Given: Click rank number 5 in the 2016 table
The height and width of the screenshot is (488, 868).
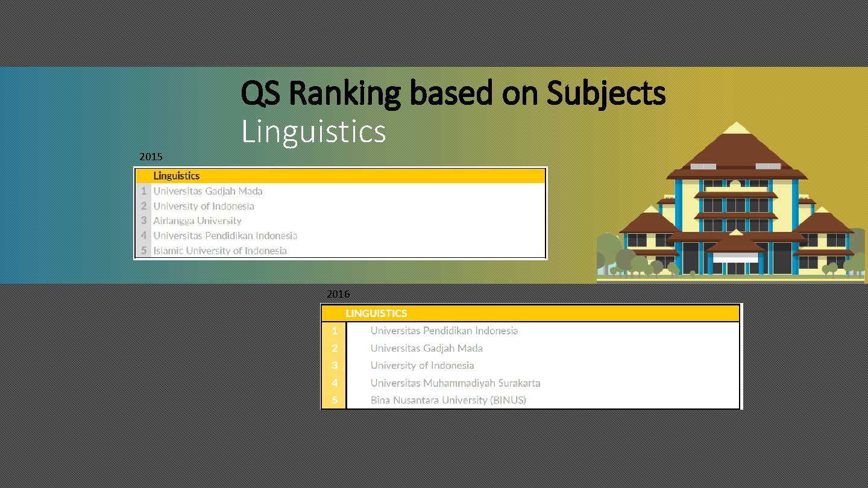Looking at the screenshot, I should pyautogui.click(x=335, y=400).
